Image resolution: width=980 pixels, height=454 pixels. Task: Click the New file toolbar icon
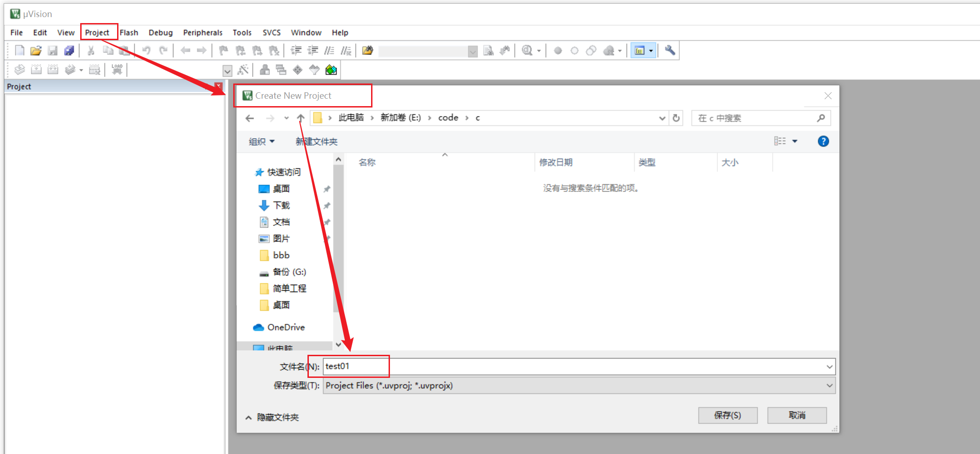coord(19,50)
